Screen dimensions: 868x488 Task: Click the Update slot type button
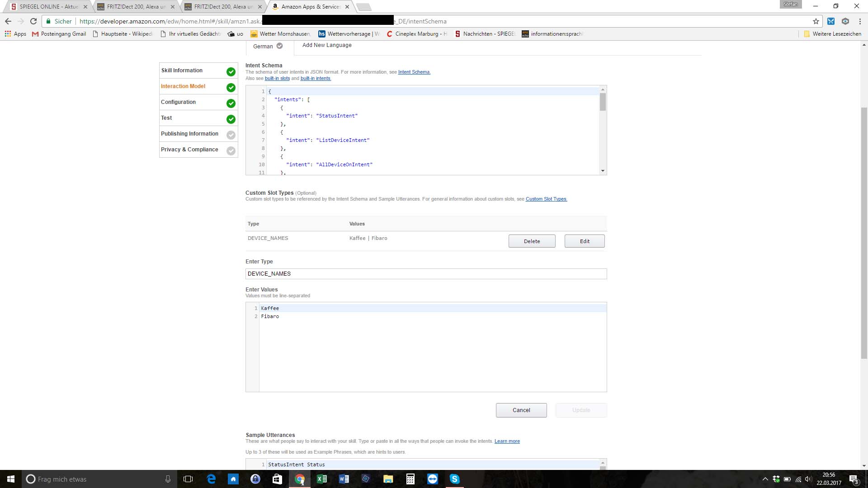click(x=581, y=410)
